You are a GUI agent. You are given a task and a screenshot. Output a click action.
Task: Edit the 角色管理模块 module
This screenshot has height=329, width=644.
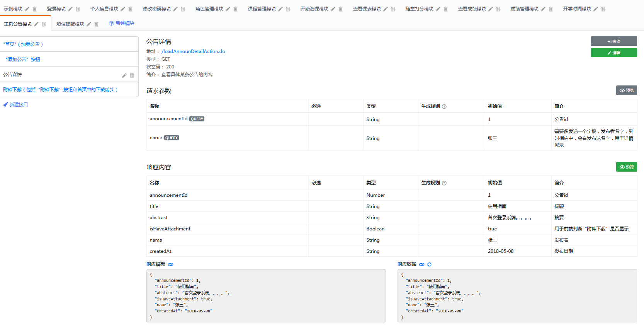[x=228, y=9]
